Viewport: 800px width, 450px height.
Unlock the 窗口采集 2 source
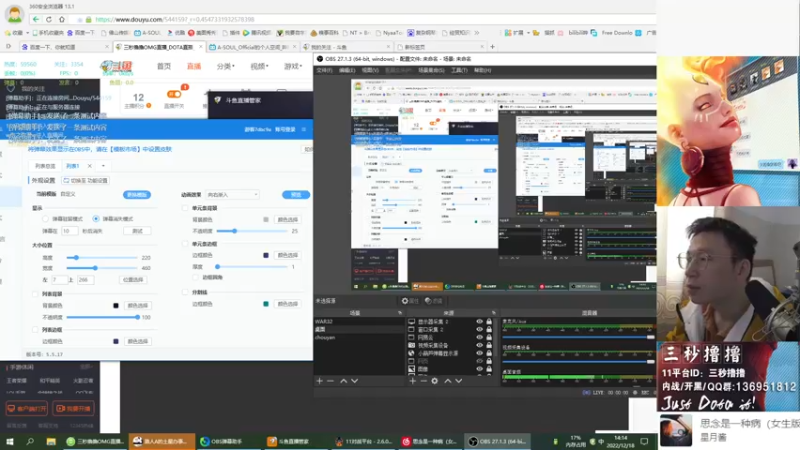(489, 330)
